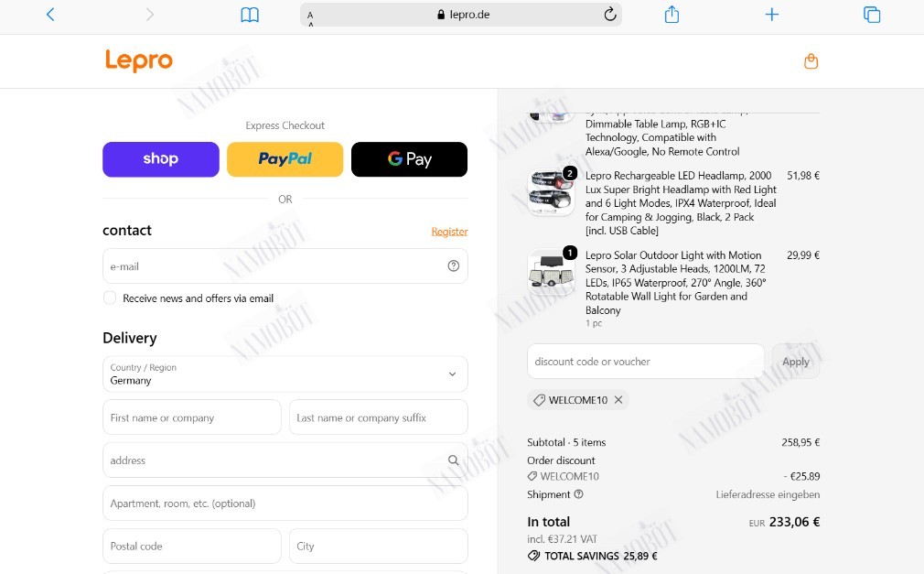This screenshot has height=574, width=924.
Task: Remove the WELCOME10 voucher tag
Action: click(618, 399)
